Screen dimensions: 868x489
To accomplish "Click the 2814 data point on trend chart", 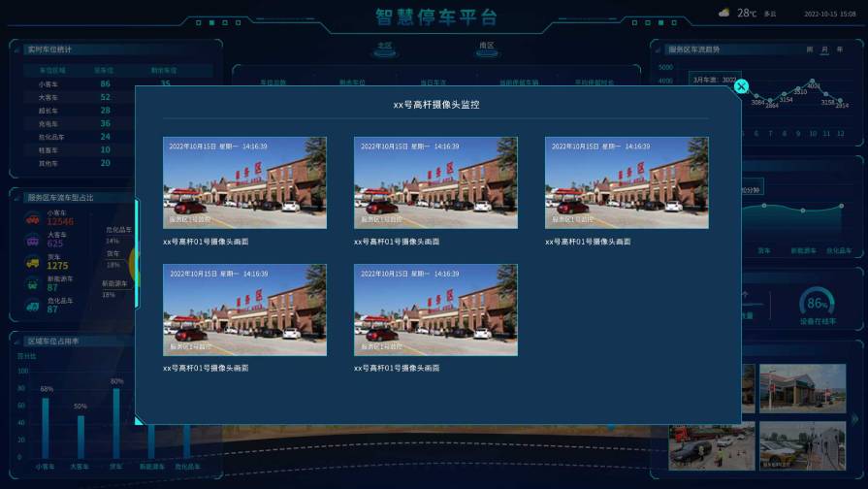I will click(840, 100).
